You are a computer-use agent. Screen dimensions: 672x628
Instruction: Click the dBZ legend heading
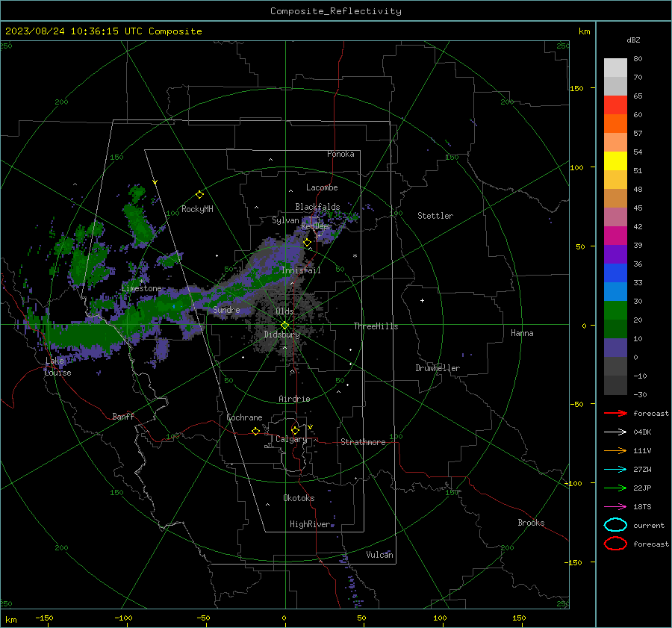point(633,40)
